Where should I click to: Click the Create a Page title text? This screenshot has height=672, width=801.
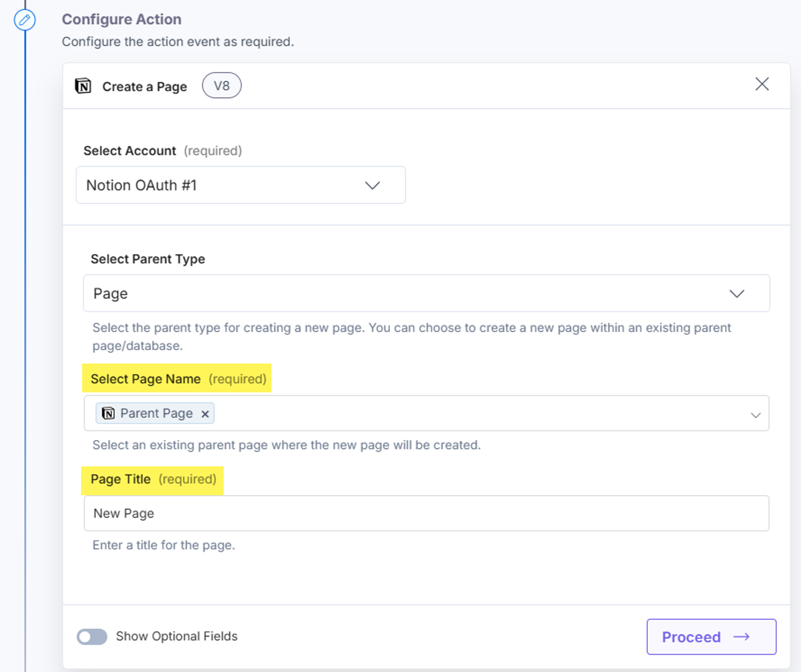145,87
